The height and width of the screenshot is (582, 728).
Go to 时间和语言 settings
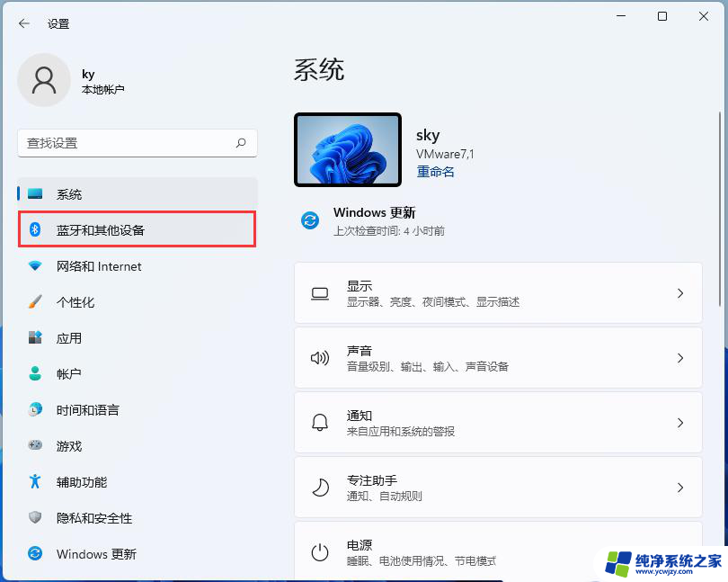(x=137, y=410)
